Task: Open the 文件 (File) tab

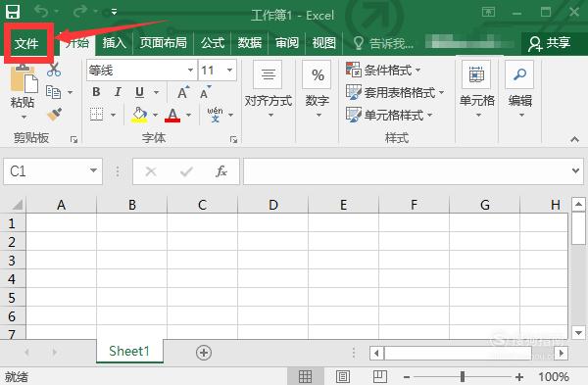Action: [x=26, y=43]
